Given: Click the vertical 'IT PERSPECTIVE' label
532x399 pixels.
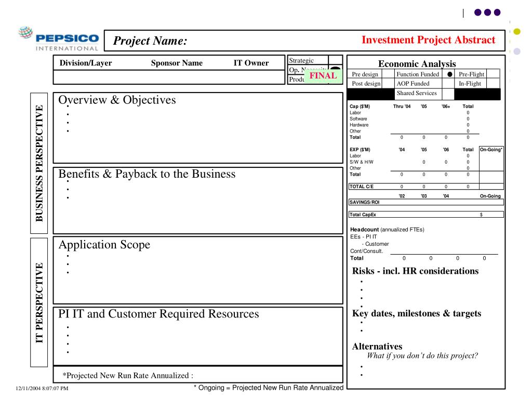Looking at the screenshot, I should (39, 303).
